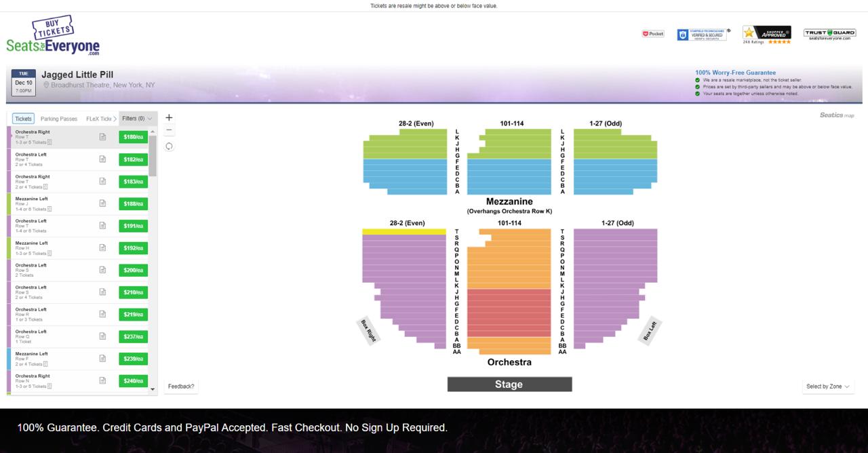This screenshot has width=868, height=453.
Task: Expand more tabs with the right chevron
Action: click(115, 119)
